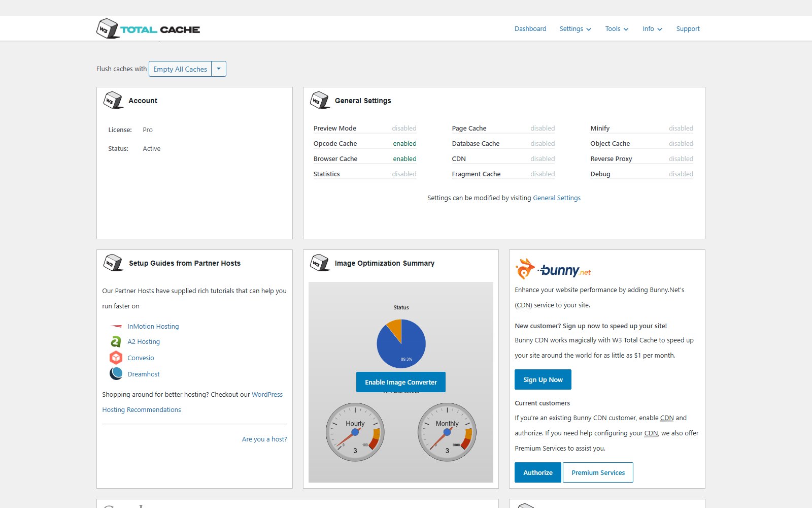Click the Account panel cube icon

(113, 100)
